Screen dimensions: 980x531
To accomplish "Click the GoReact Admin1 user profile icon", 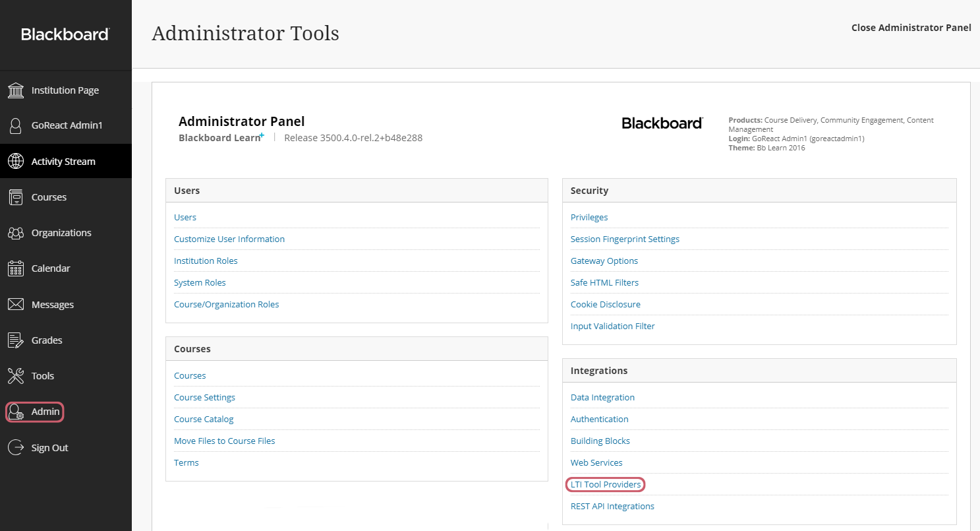I will (x=16, y=125).
